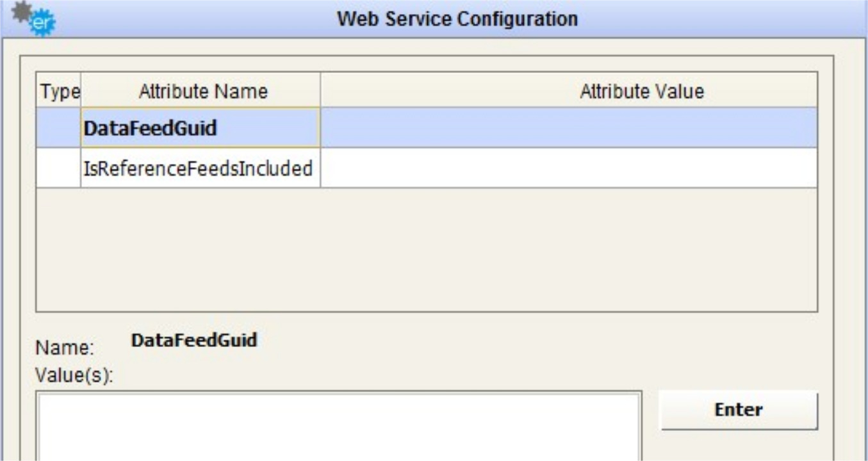868x461 pixels.
Task: Click divider between Attribute Name and Attribute Value headers
Action: click(x=320, y=92)
